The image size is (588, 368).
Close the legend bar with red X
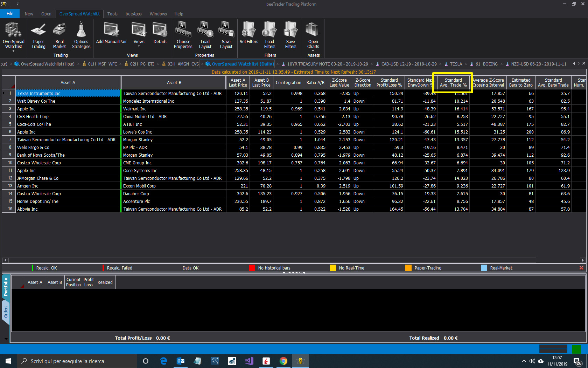[x=581, y=268]
